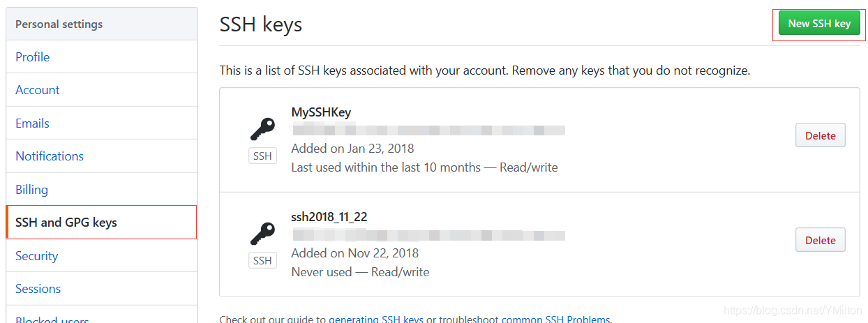Open the Billing section
Screen dimensions: 868x323
(x=102, y=190)
